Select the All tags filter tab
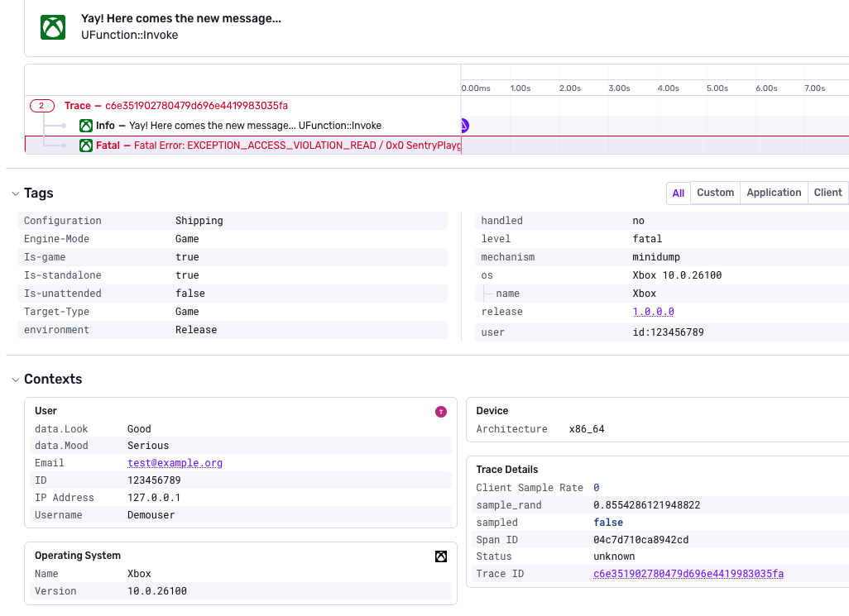This screenshot has height=616, width=849. tap(679, 193)
